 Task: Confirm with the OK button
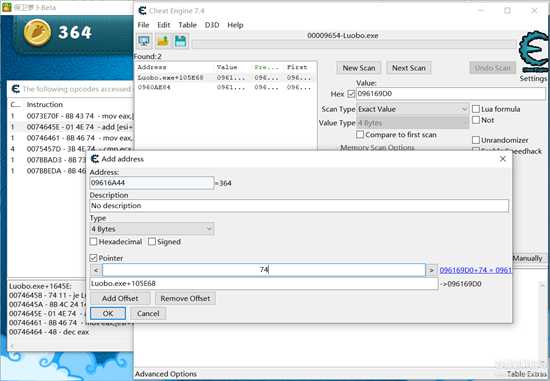pos(108,313)
